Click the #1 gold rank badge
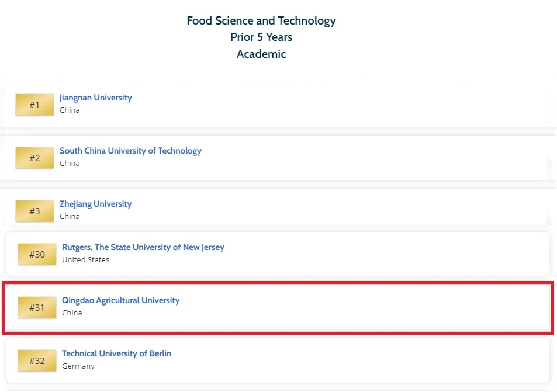 click(34, 105)
